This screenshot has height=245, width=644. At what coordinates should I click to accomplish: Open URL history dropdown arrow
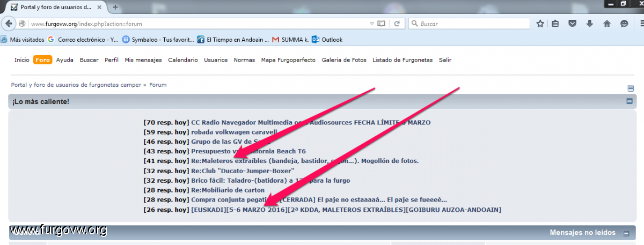(x=371, y=24)
